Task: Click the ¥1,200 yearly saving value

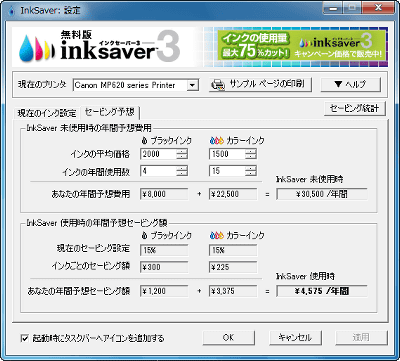Action: click(x=164, y=291)
